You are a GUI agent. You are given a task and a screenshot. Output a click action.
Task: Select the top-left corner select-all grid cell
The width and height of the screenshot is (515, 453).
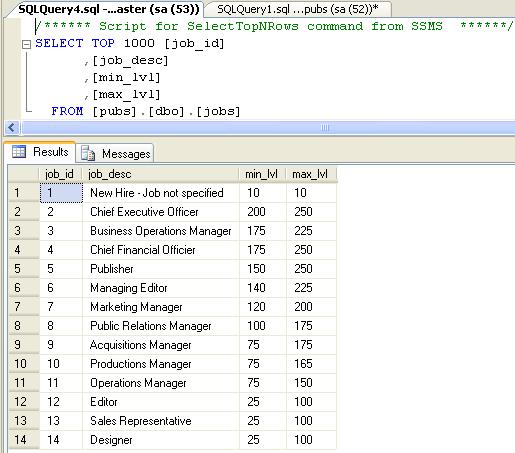24,174
